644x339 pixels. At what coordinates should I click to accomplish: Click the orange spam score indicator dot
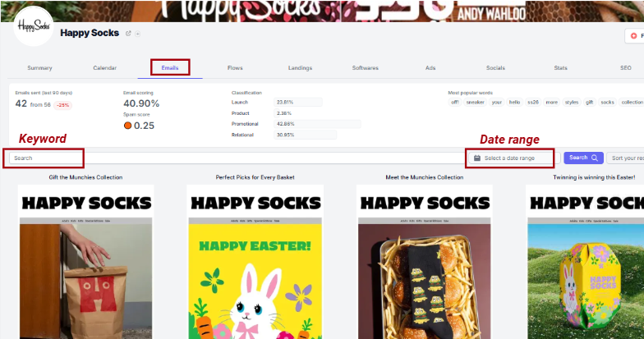tap(128, 126)
